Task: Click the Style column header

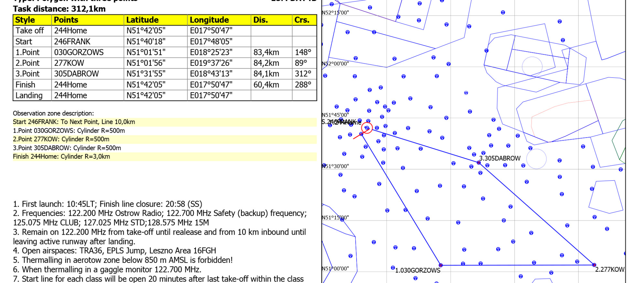Action: coord(25,20)
